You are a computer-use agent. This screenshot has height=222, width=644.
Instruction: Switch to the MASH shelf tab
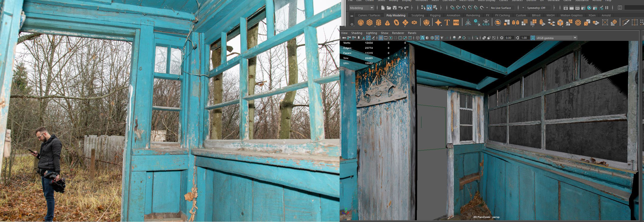[550, 15]
